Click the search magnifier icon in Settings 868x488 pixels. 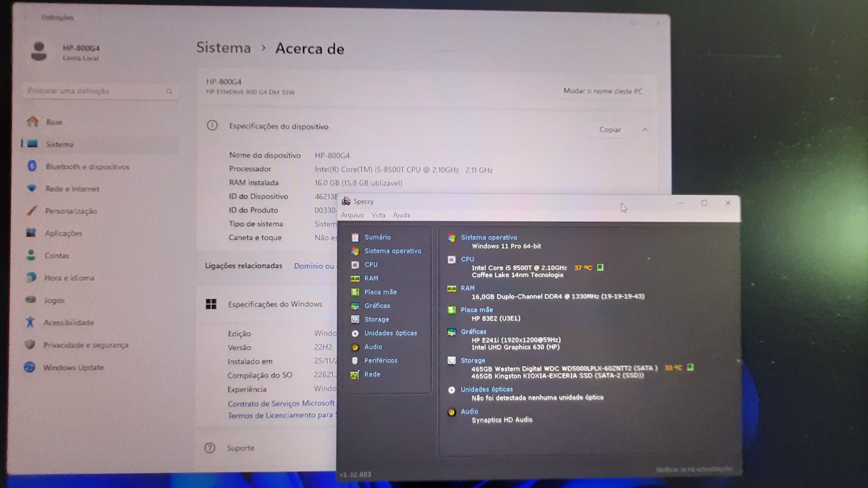click(x=169, y=91)
